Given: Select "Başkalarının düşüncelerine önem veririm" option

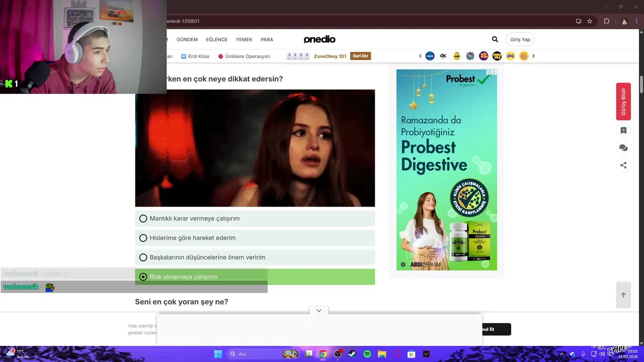Looking at the screenshot, I should point(255,257).
